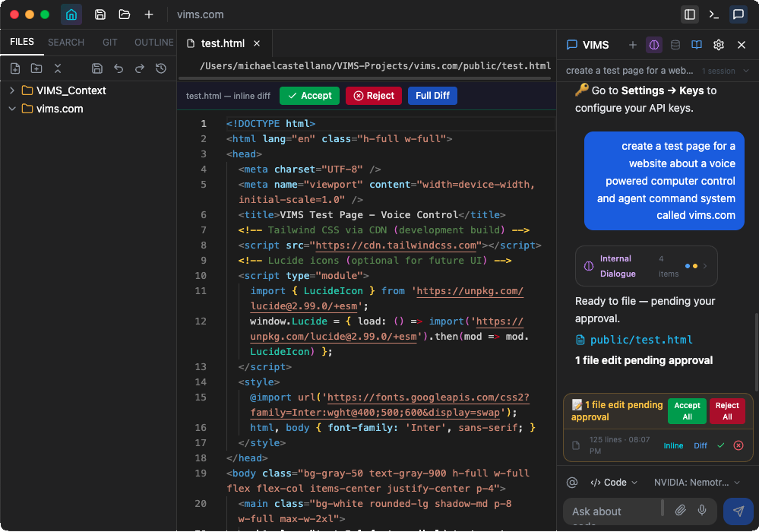Toggle the sidebar panel layout icon
Image resolution: width=759 pixels, height=532 pixels.
click(689, 14)
